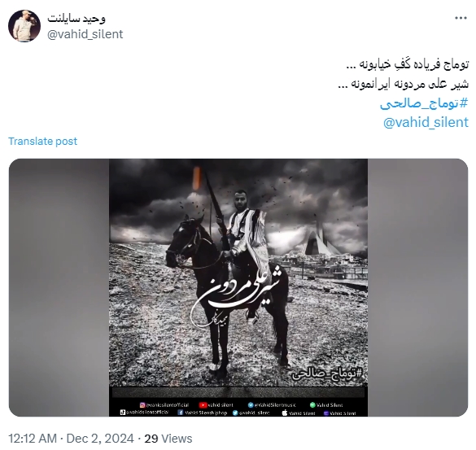
Task: Click the TikTok icon in video footer
Action: coord(122,413)
